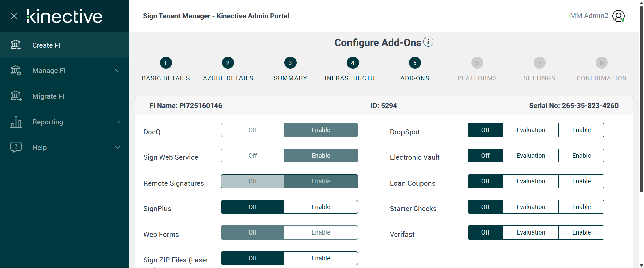Set Sign Web Service to Enable
The width and height of the screenshot is (644, 268).
click(321, 156)
